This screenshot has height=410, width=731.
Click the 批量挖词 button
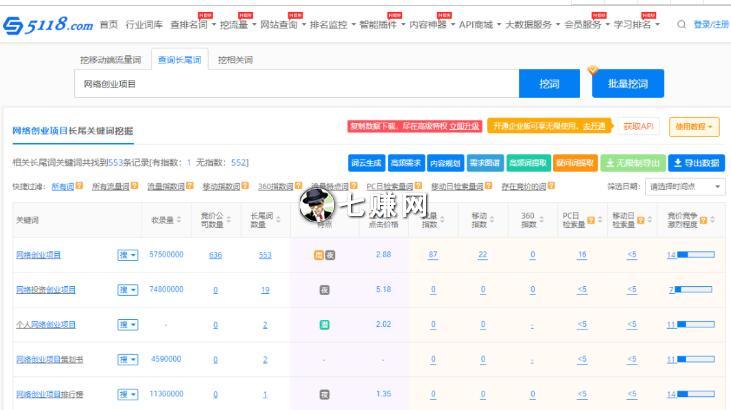[x=628, y=83]
